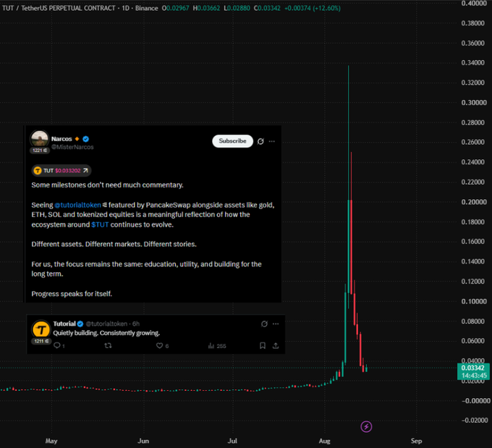This screenshot has height=448, width=492.
Task: Click the Tutorial account name
Action: click(64, 324)
